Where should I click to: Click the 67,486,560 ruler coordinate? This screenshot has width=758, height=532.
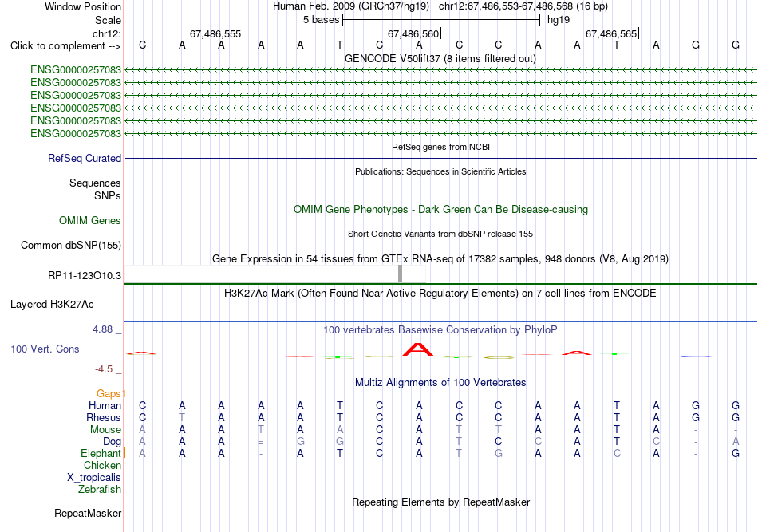(x=413, y=33)
